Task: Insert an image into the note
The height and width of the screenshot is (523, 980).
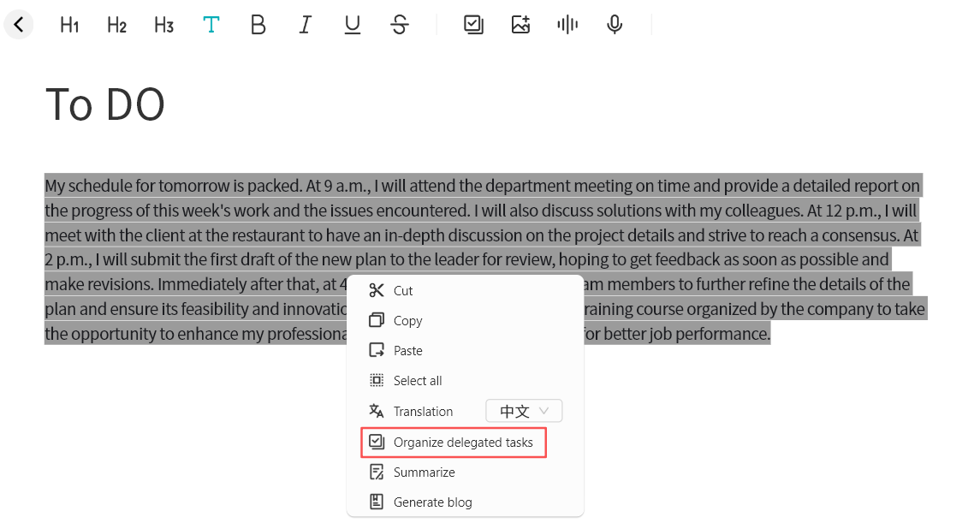Action: click(520, 25)
